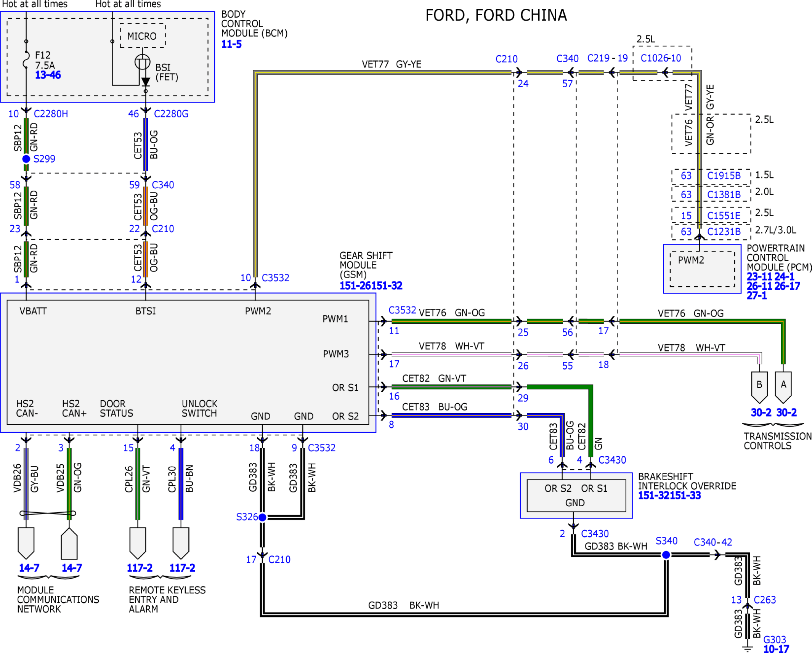Click the PWM2 box inside the PCM

click(x=702, y=269)
